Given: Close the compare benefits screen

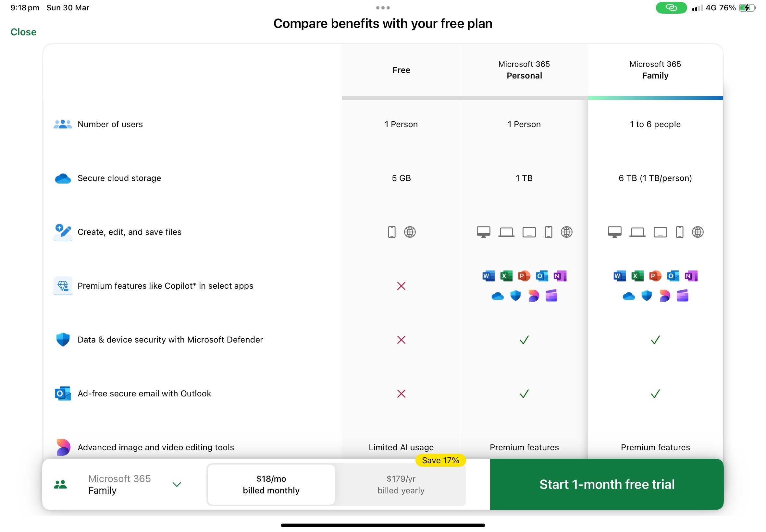Looking at the screenshot, I should point(23,32).
